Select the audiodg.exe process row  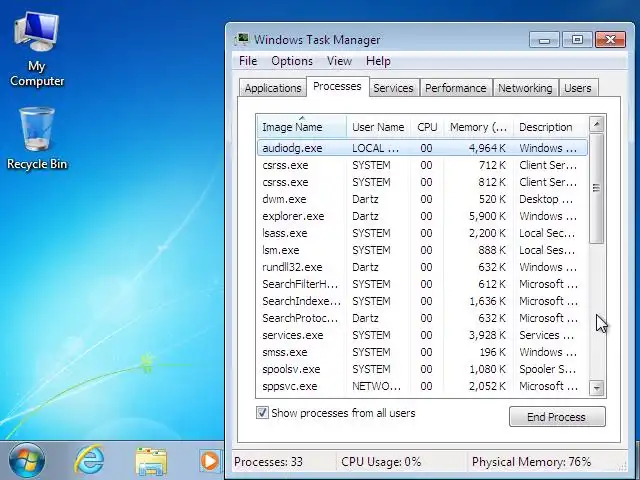[x=422, y=148]
